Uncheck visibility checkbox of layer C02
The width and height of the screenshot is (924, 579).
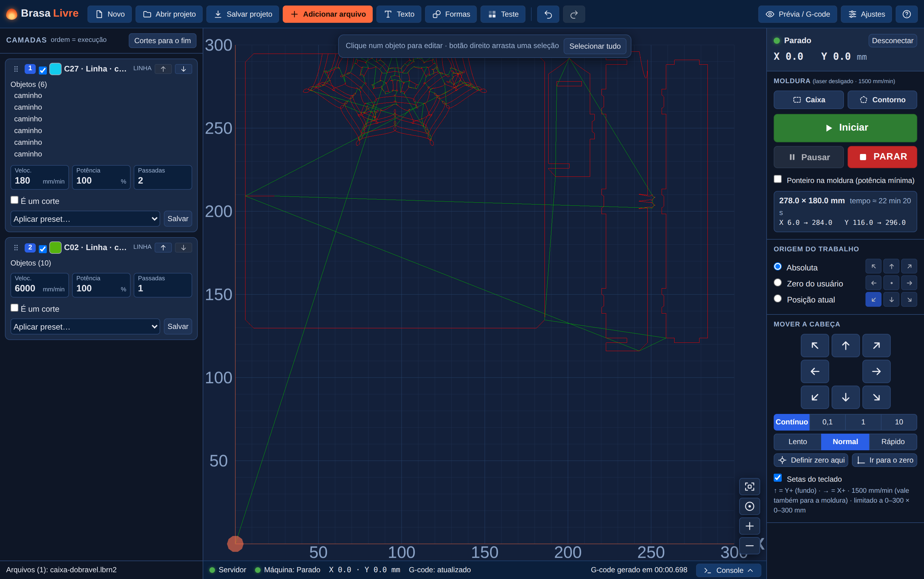[43, 249]
